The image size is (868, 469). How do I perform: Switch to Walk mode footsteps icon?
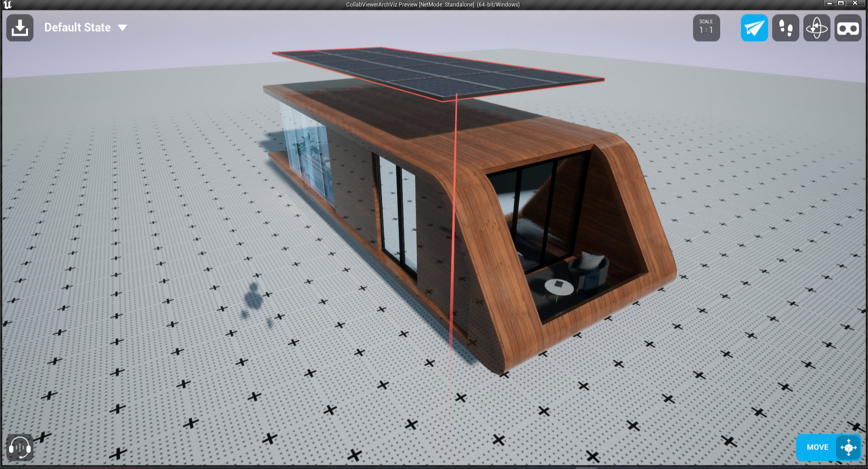coord(785,28)
